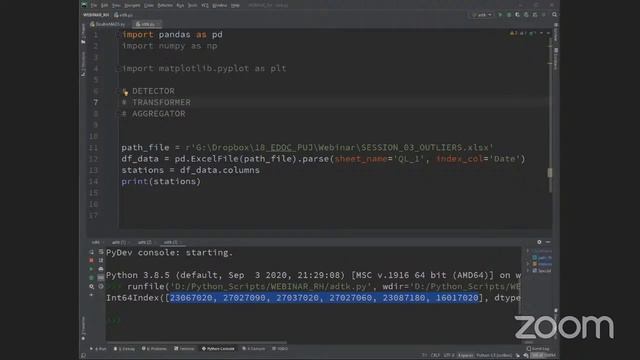Select the first editor tab left of adtk.py

coord(107,24)
